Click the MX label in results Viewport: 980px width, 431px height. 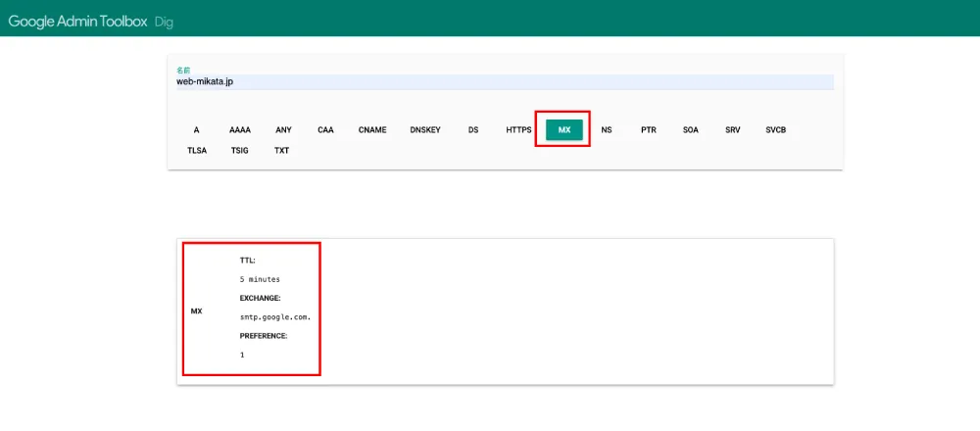click(x=196, y=311)
